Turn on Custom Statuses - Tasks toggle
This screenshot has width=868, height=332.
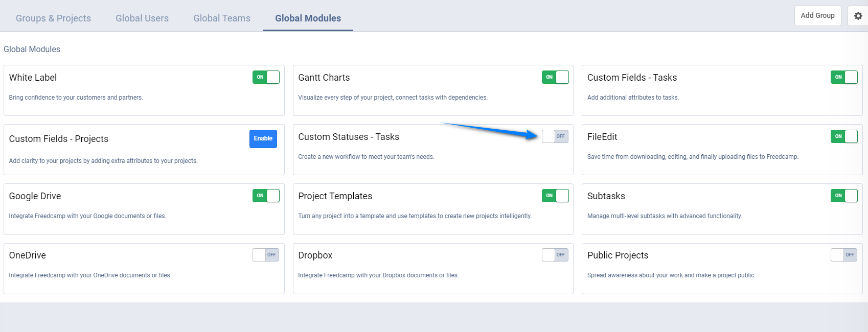tap(555, 136)
